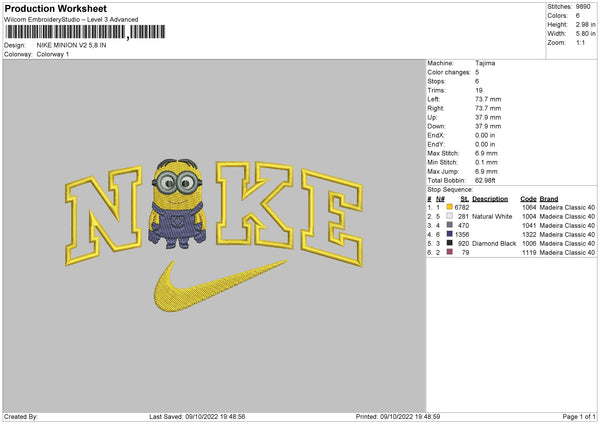Click the Min Stitch value '0.1 mm'
Screen dimensions: 600x424
click(486, 162)
